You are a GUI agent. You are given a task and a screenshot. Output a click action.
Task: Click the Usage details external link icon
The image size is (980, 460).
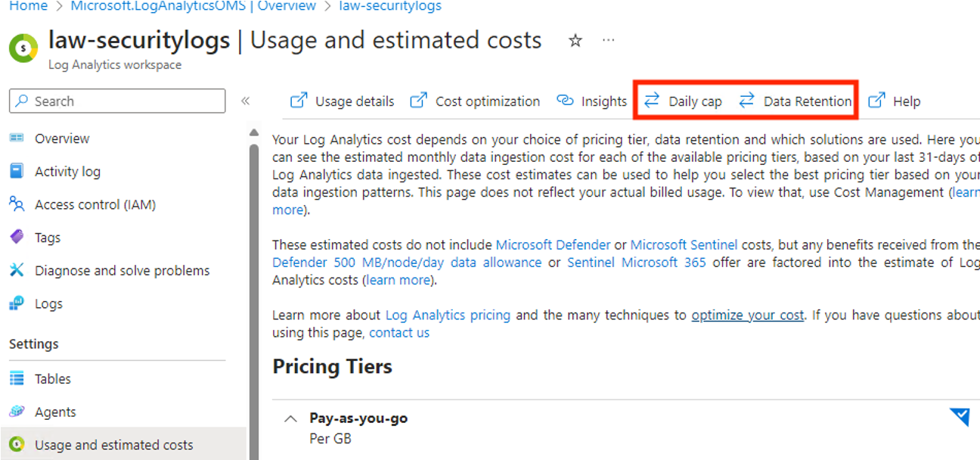click(299, 100)
